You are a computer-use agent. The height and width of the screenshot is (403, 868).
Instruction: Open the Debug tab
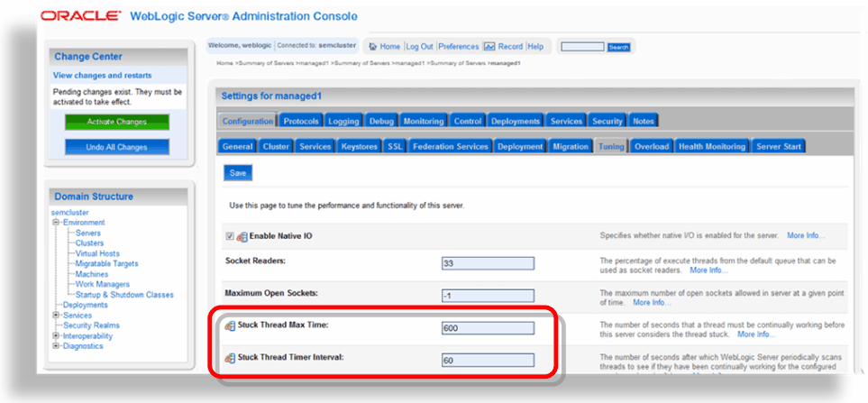click(x=381, y=121)
